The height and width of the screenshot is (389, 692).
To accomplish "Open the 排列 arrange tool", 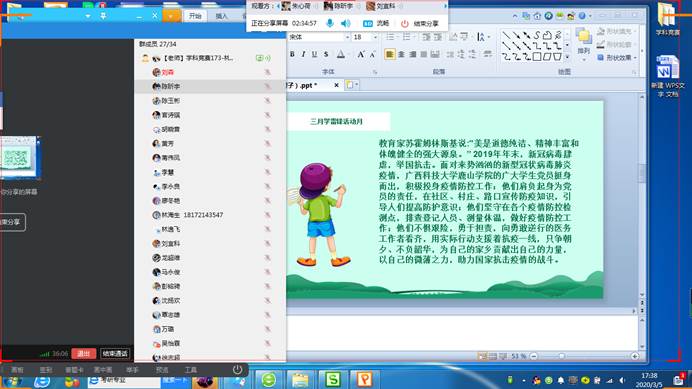I will coord(583,43).
